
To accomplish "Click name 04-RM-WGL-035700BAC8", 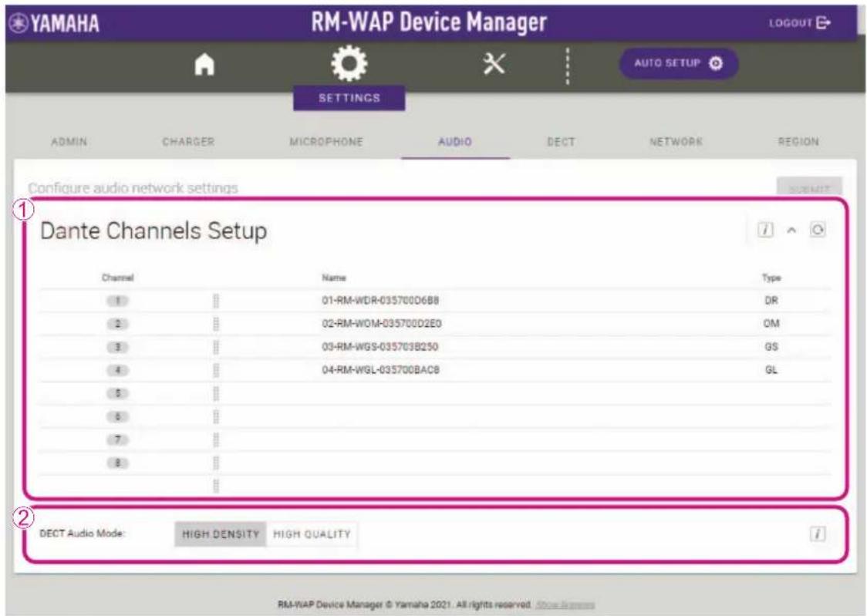I will point(380,370).
